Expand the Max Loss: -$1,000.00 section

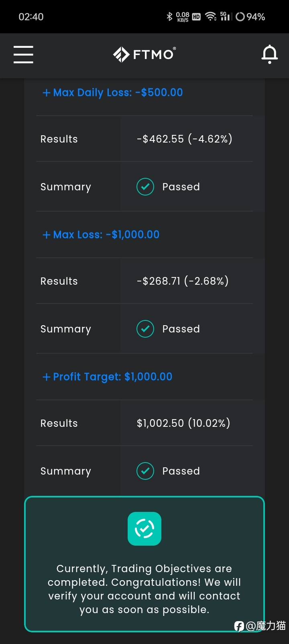pos(101,234)
